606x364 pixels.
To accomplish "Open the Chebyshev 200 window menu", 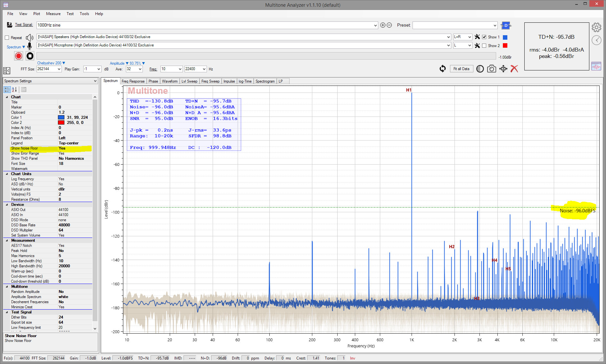I will coord(51,63).
